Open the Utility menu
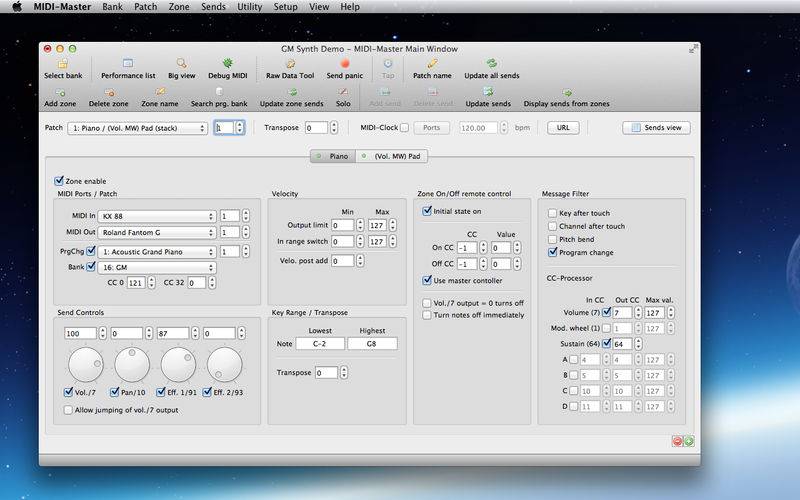This screenshot has height=500, width=800. coord(247,7)
